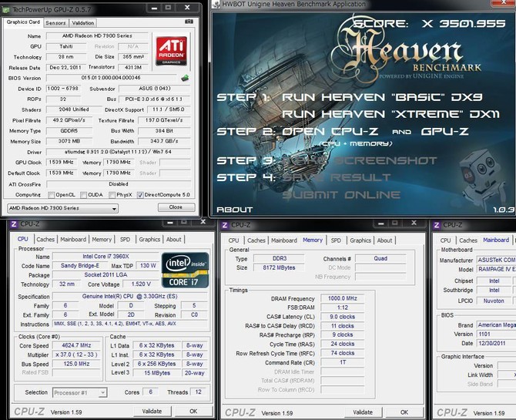Uncheck DirectCompute 5.0 in GPU-Z
The width and height of the screenshot is (516, 420).
click(x=140, y=195)
